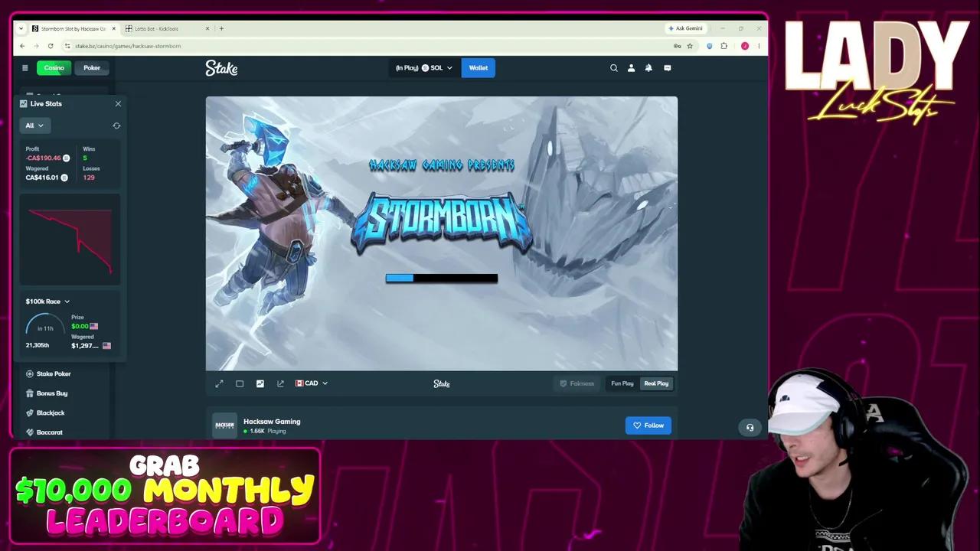Click the race countdown arc gauge
Viewport: 980px width, 551px height.
[44, 324]
